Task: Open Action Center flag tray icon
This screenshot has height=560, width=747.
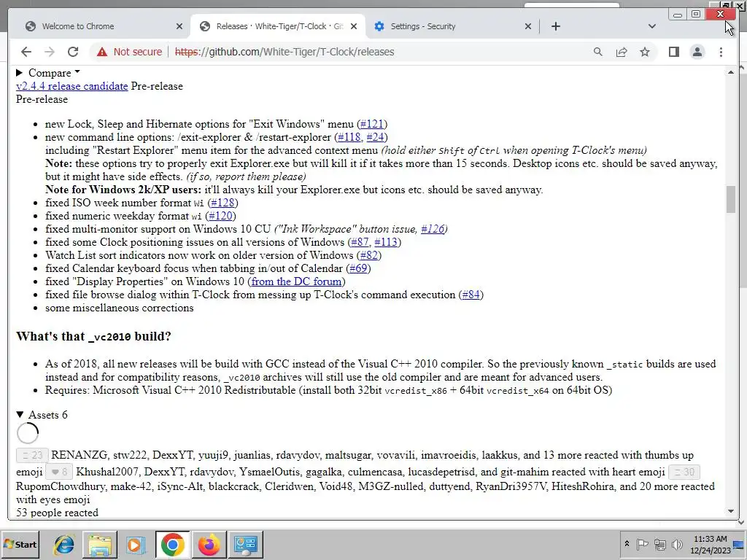Action: click(x=642, y=544)
